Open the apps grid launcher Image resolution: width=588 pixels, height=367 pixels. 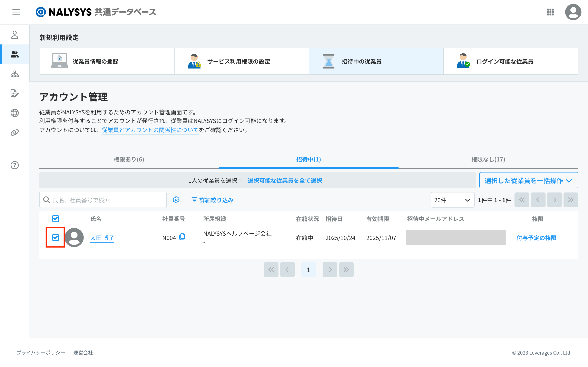click(x=550, y=12)
